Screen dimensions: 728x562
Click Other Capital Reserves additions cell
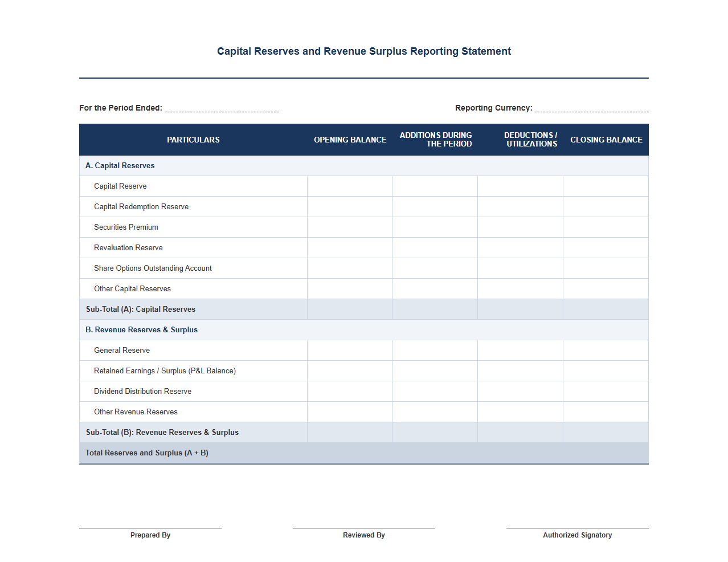coord(435,289)
